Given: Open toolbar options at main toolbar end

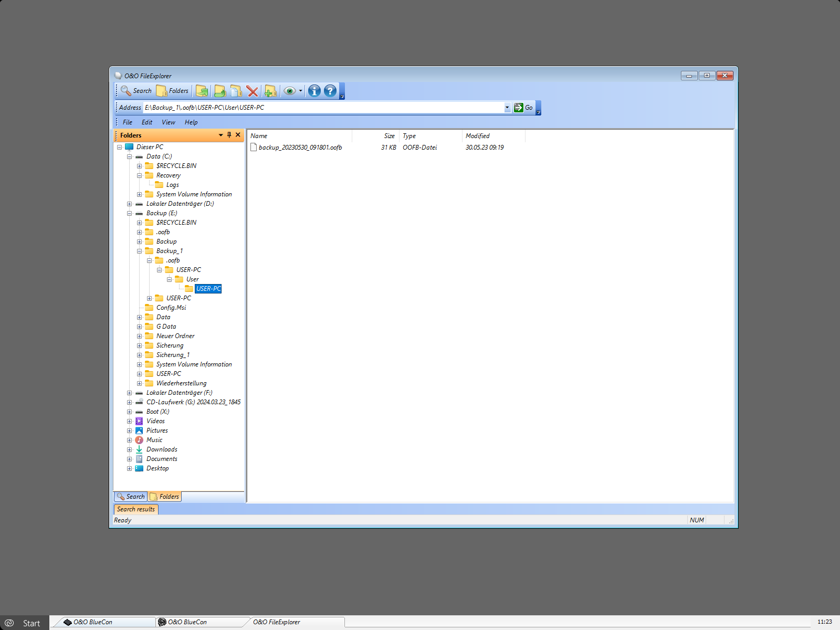Looking at the screenshot, I should (x=342, y=91).
